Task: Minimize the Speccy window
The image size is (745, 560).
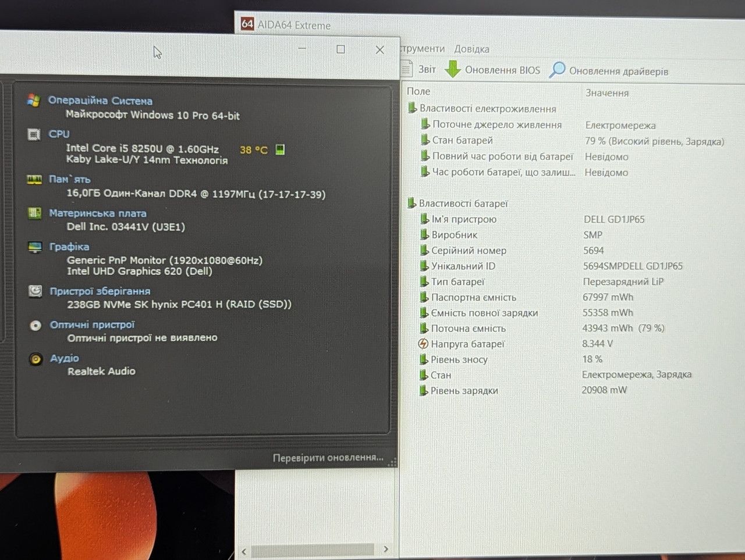Action: point(302,49)
